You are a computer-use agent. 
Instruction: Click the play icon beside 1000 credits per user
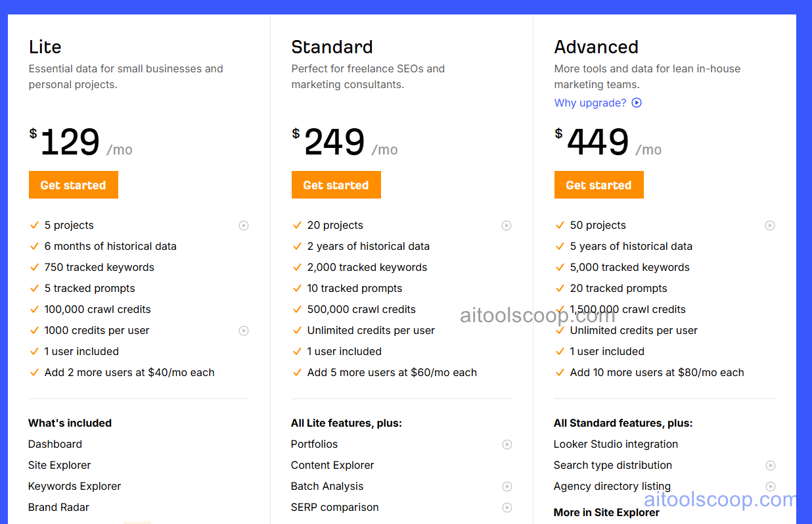pyautogui.click(x=244, y=331)
